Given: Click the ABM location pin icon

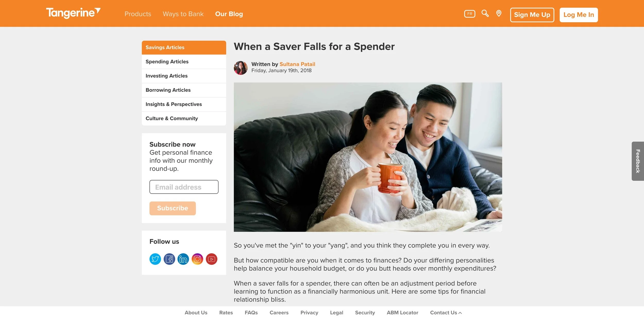Looking at the screenshot, I should pos(499,13).
